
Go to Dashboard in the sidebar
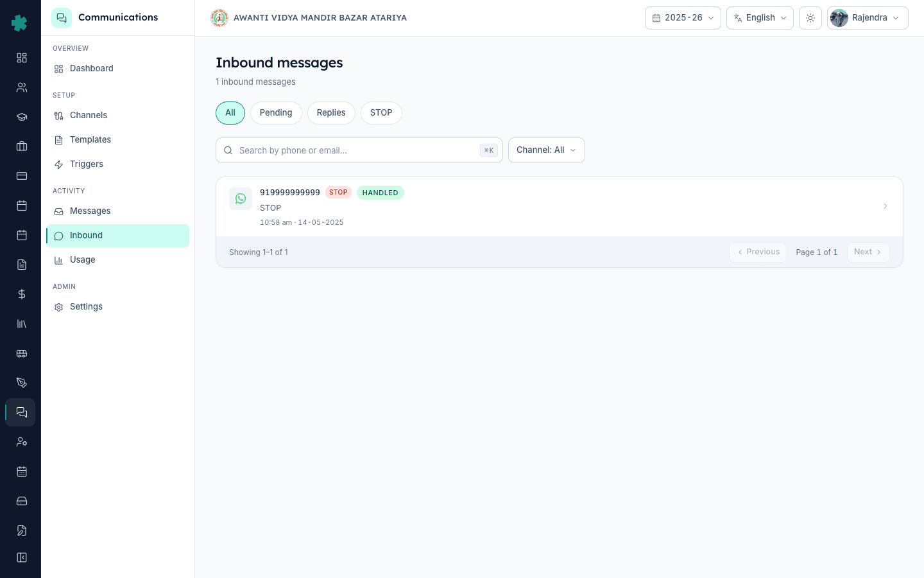(x=118, y=69)
